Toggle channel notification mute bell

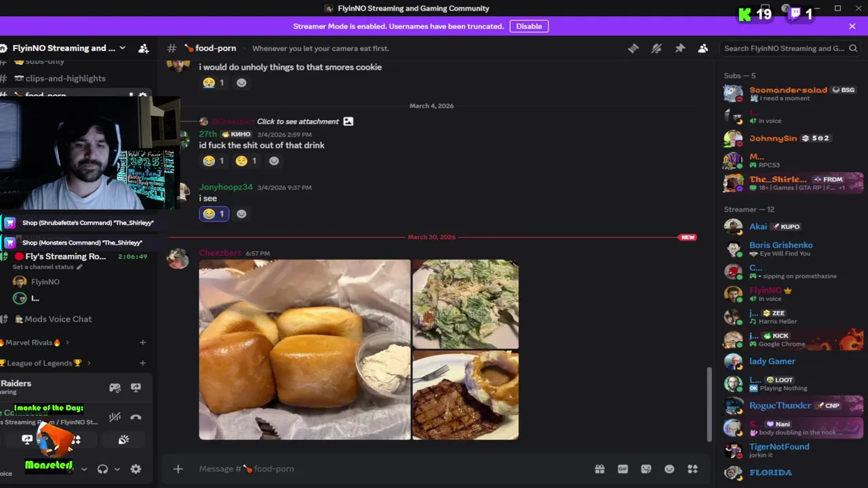pyautogui.click(x=656, y=48)
